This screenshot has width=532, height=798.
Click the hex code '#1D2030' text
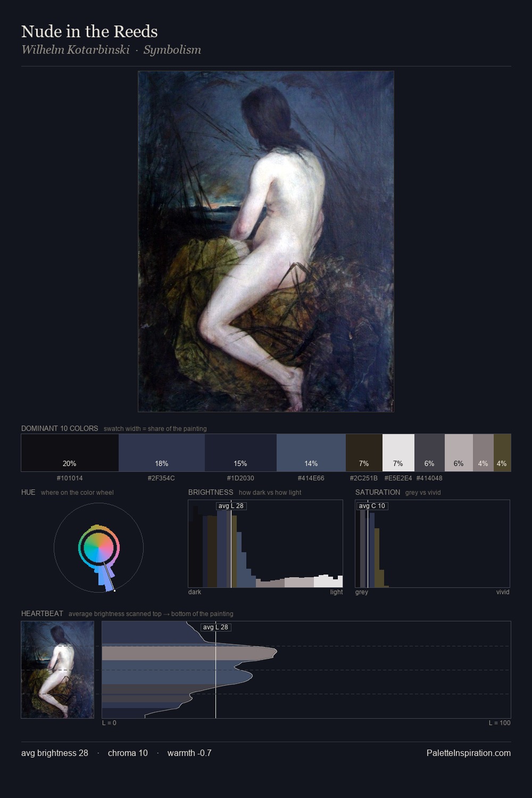click(x=240, y=478)
